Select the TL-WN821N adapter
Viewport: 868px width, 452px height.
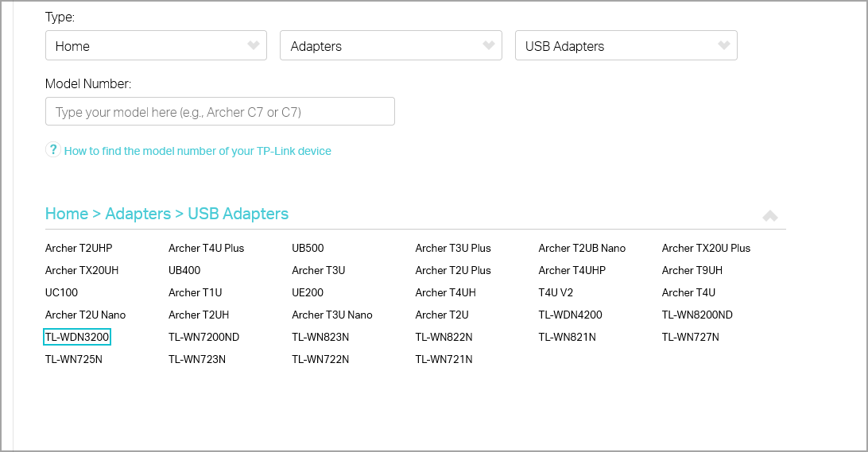(567, 337)
